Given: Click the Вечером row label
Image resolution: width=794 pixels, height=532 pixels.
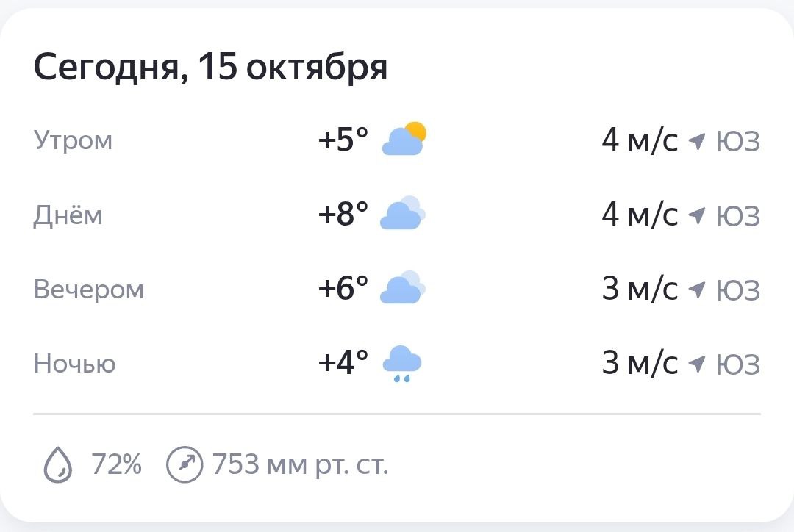Looking at the screenshot, I should tap(89, 289).
